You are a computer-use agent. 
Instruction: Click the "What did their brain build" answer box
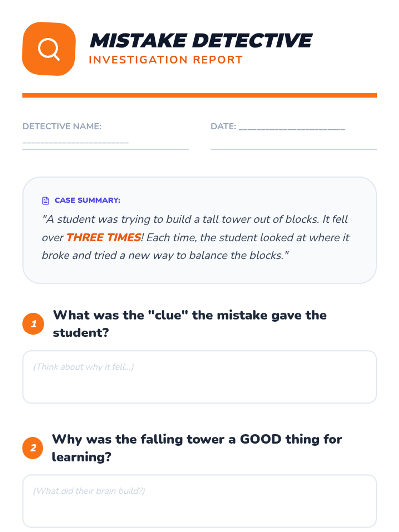click(x=199, y=501)
